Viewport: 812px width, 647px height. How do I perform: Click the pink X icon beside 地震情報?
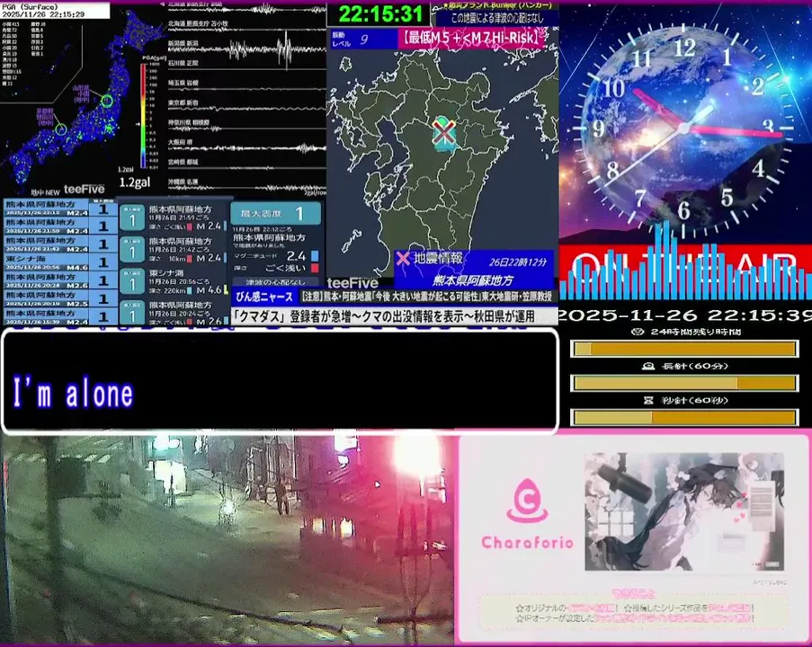[x=402, y=258]
